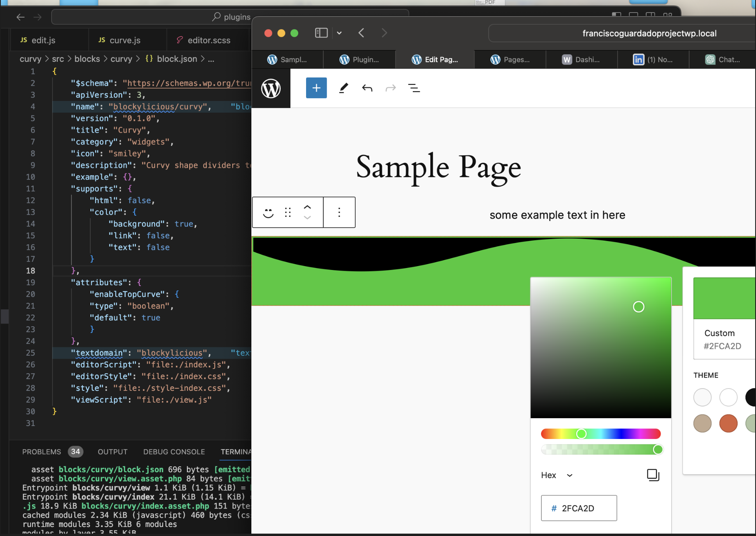Click the list view hamburger icon
756x536 pixels.
click(x=416, y=88)
